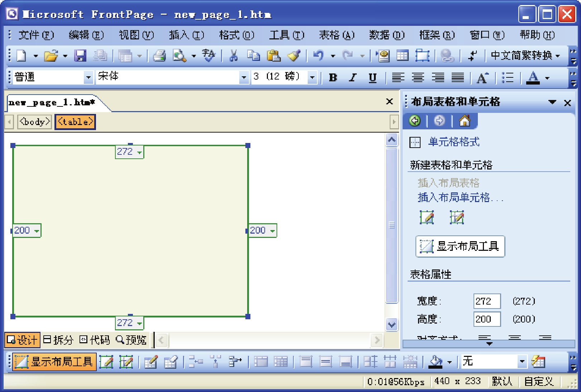Toggle justify alignment
581x392 pixels.
click(x=457, y=77)
